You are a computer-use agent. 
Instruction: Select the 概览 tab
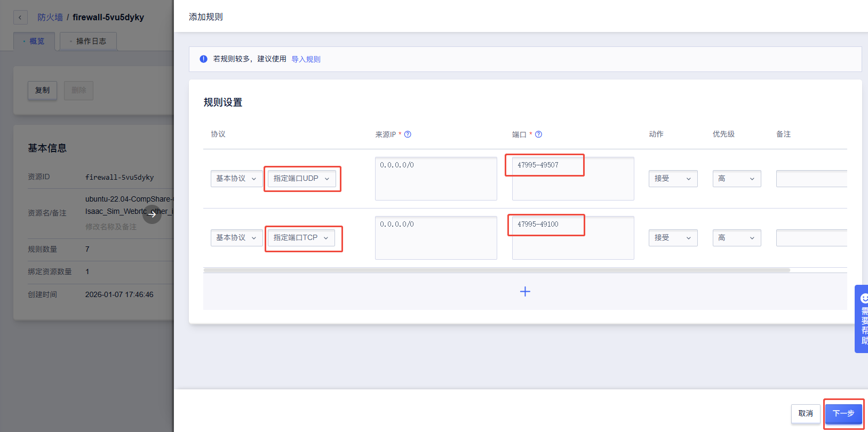[35, 41]
